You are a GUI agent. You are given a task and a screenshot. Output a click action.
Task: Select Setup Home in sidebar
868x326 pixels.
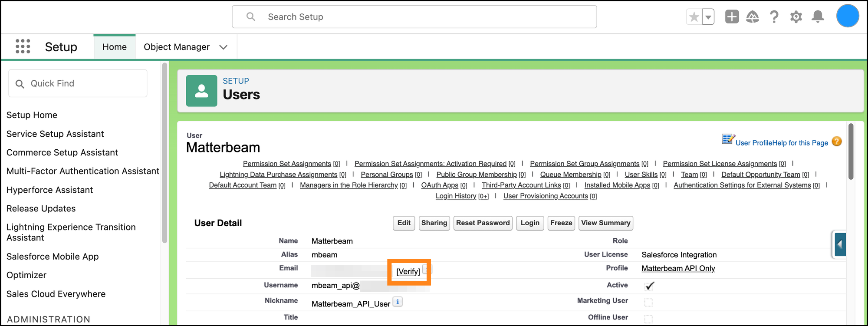pyautogui.click(x=32, y=115)
